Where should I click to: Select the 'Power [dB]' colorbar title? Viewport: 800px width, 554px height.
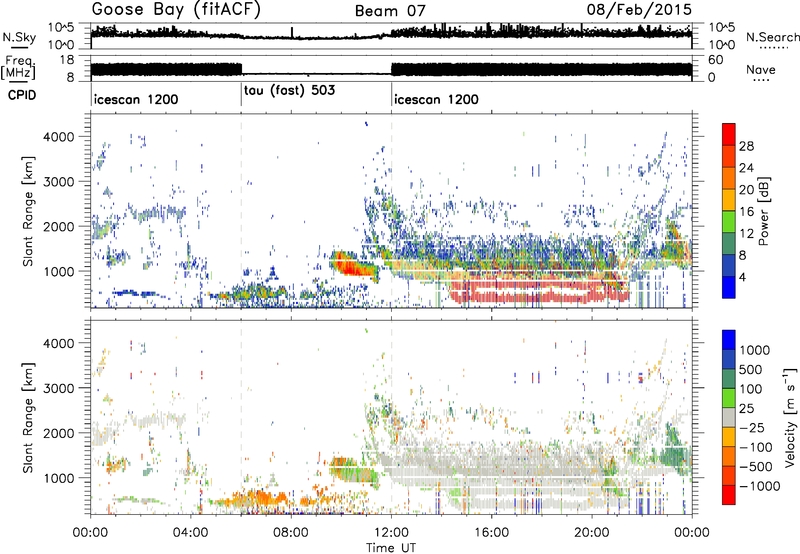763,211
